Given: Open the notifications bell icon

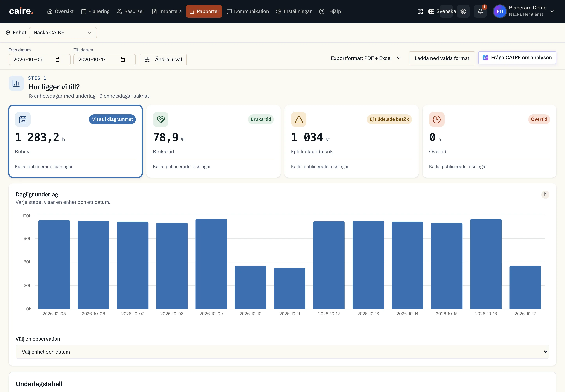Looking at the screenshot, I should (x=480, y=11).
